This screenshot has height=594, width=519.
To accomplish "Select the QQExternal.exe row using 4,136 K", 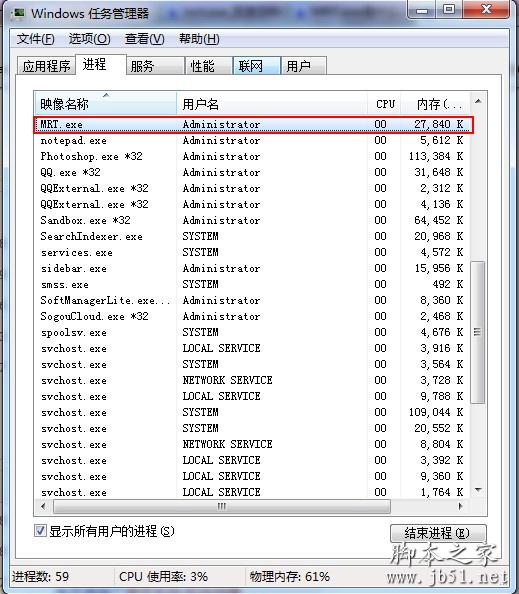I will point(253,204).
